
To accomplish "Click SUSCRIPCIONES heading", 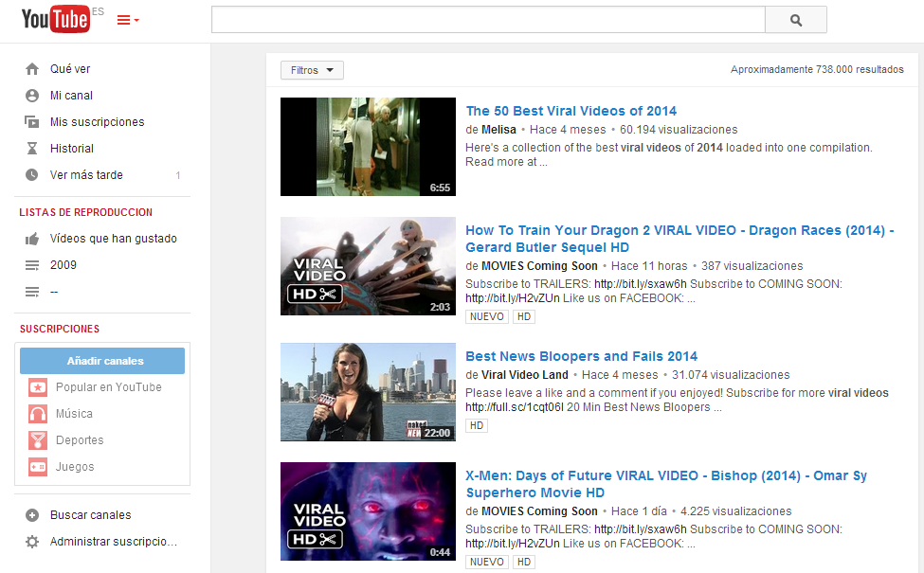I will tap(60, 329).
